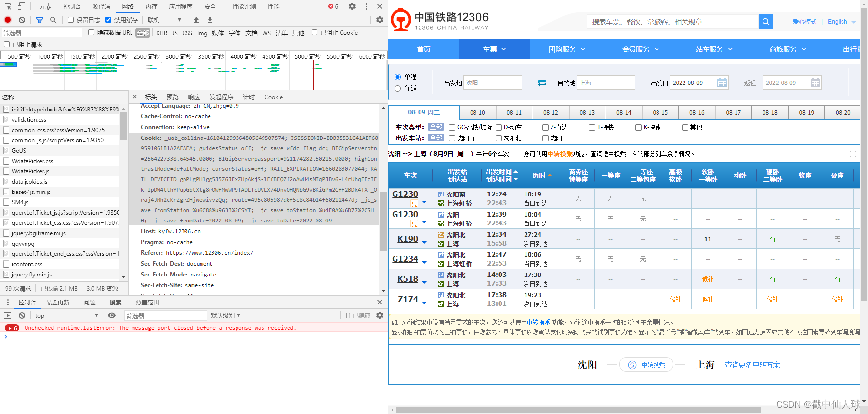The image size is (868, 414).
Task: Expand K190 train details arrow
Action: pyautogui.click(x=424, y=243)
